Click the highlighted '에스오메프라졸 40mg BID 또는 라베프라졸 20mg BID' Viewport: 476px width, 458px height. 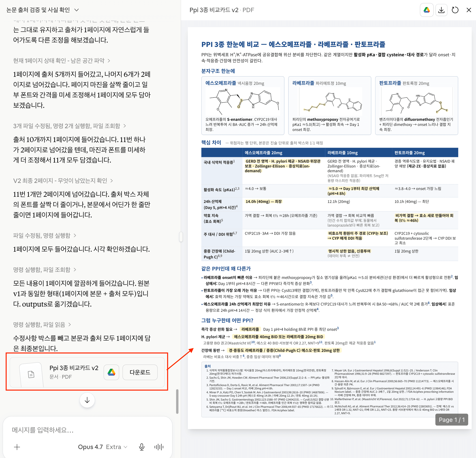pyautogui.click(x=278, y=337)
